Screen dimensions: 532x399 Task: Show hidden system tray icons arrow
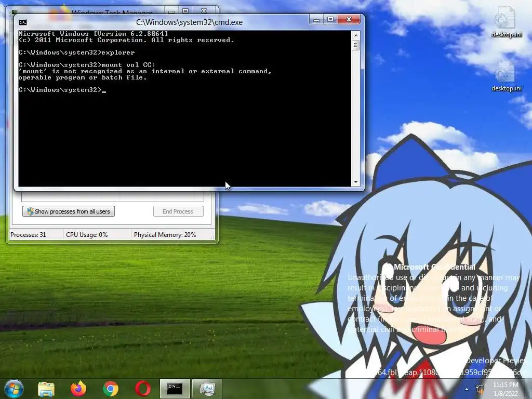(x=467, y=389)
